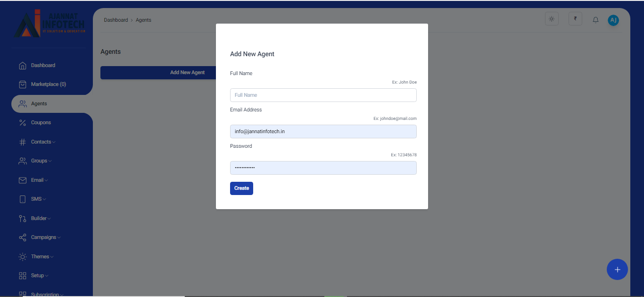The height and width of the screenshot is (297, 644).
Task: Focus the Password input field
Action: click(323, 168)
